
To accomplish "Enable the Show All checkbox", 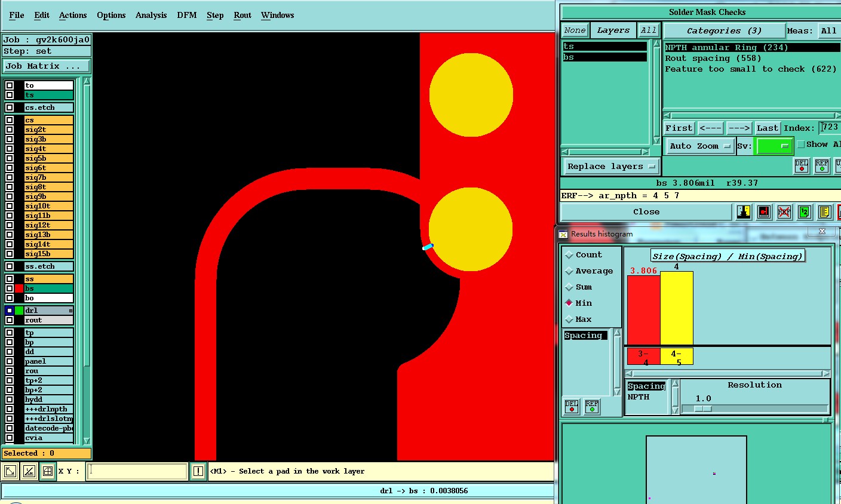I will coord(801,145).
